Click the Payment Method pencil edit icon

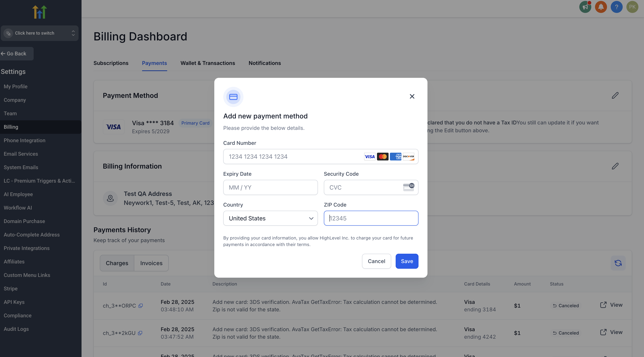point(615,96)
